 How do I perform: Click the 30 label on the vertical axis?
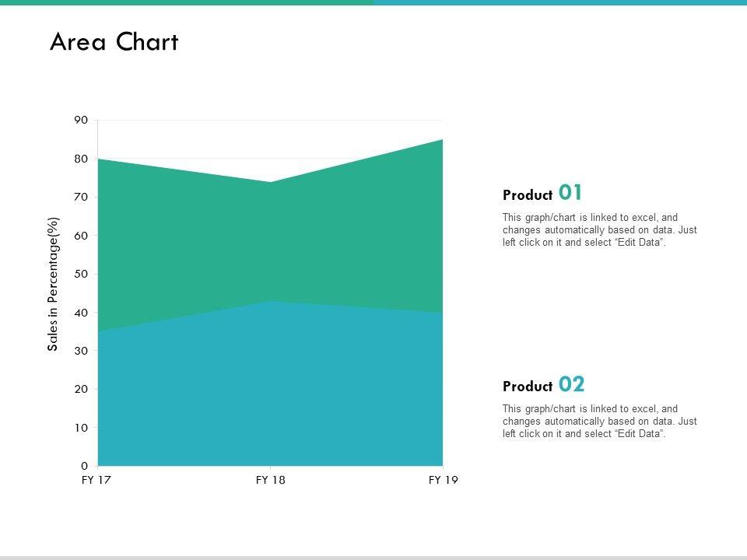coord(81,351)
